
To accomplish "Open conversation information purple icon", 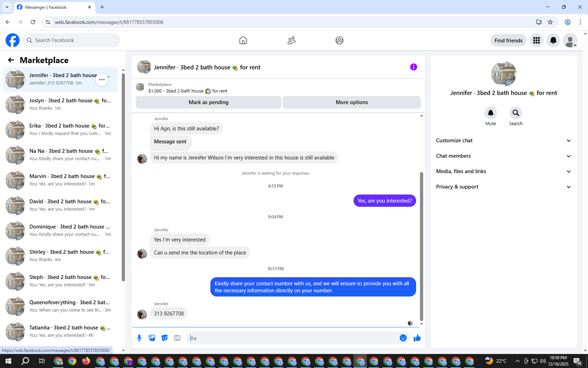I will pos(414,67).
